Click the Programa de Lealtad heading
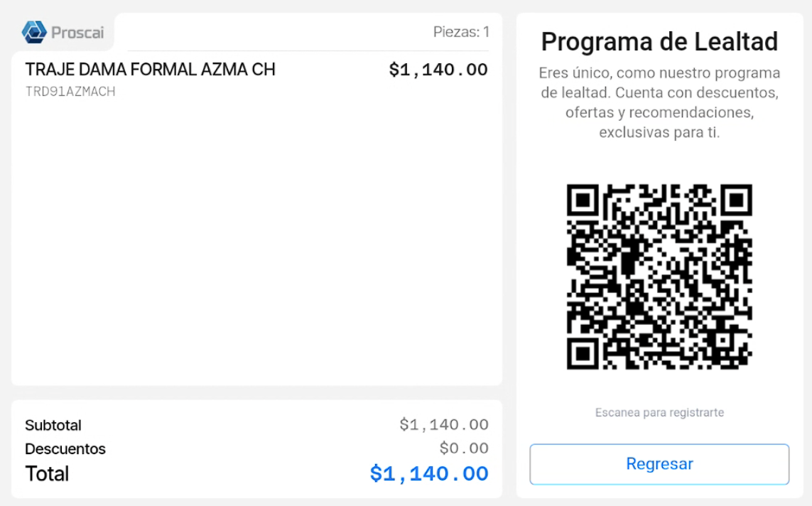 click(x=659, y=42)
